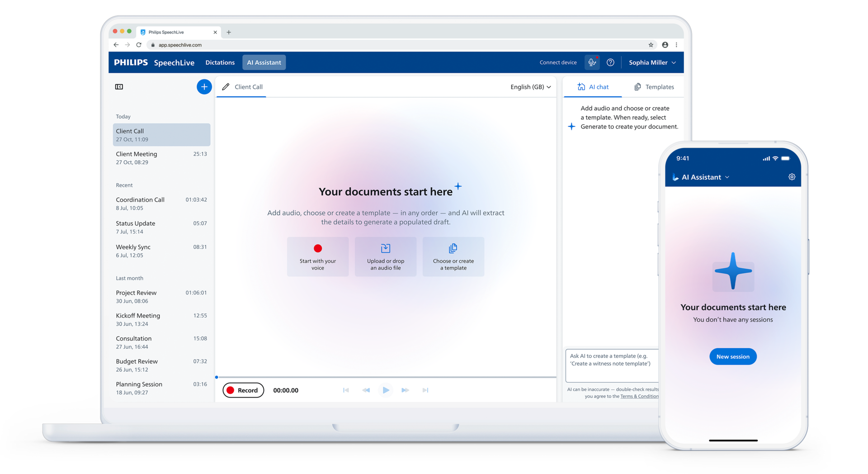
Task: Open the Status Update session
Action: [x=161, y=227]
